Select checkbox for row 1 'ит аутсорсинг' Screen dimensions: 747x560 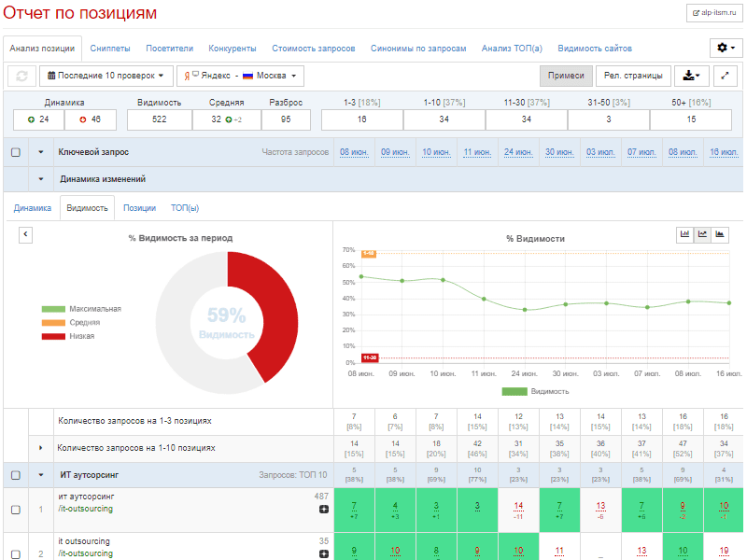tap(15, 510)
